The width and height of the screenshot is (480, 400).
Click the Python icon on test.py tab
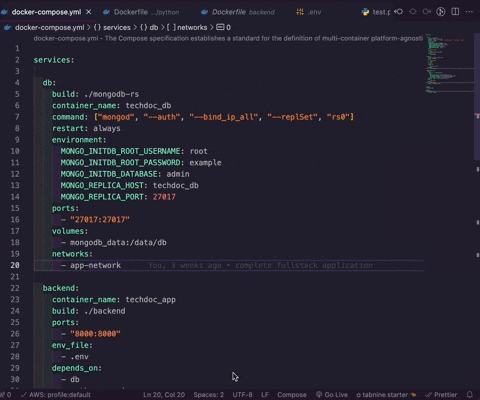pos(365,12)
